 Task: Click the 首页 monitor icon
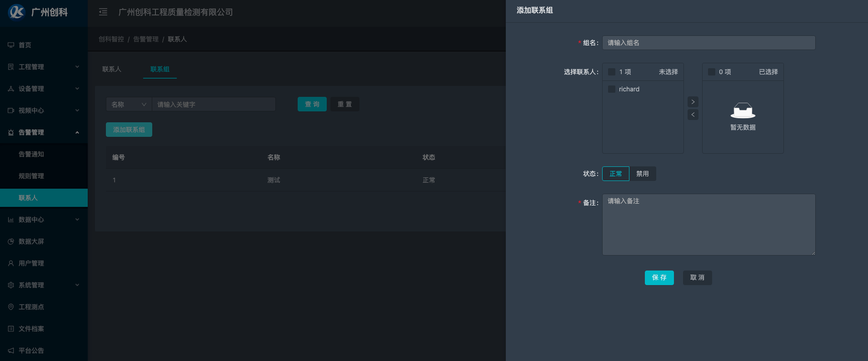(x=11, y=45)
